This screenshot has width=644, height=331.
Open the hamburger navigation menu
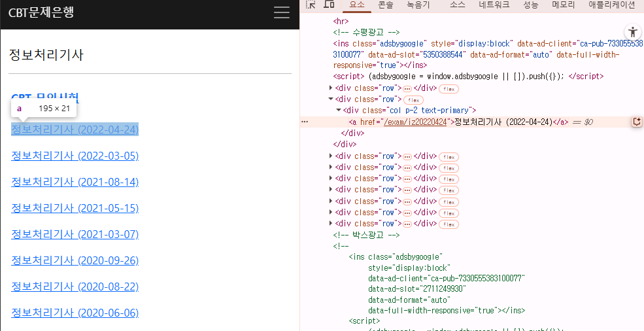[x=281, y=12]
